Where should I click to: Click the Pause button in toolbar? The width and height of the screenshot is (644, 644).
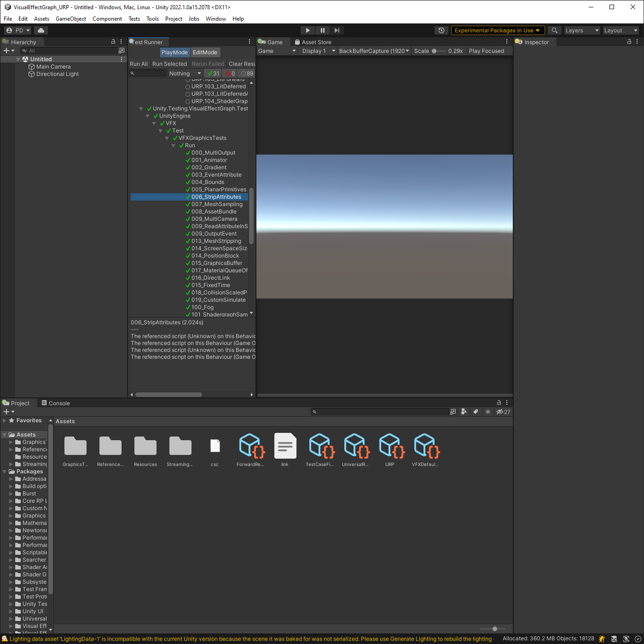click(x=322, y=30)
